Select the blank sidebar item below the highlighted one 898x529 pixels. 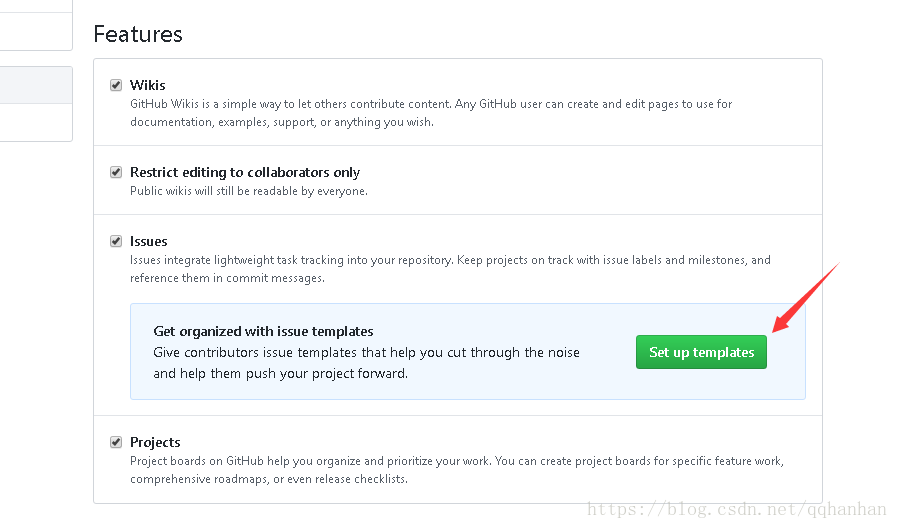click(36, 123)
